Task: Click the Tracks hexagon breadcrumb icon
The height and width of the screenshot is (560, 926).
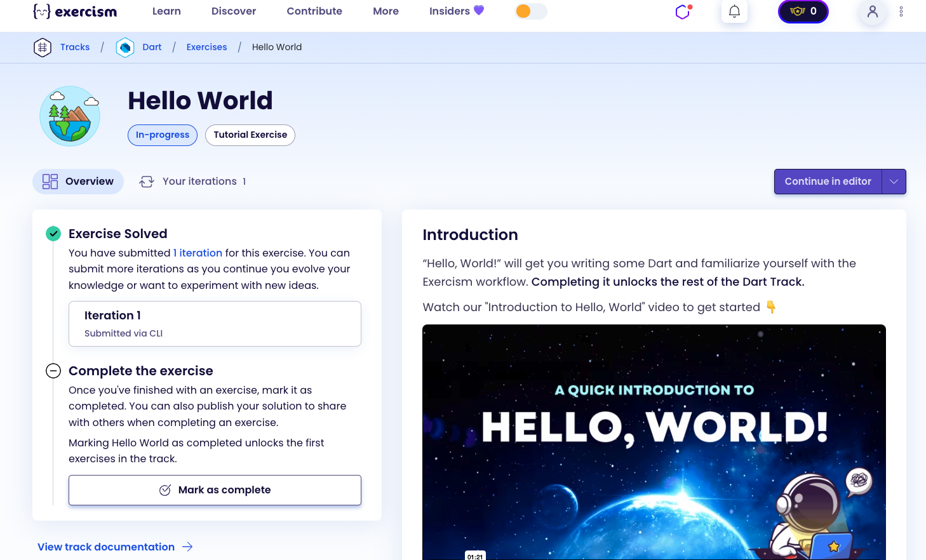Action: tap(43, 48)
